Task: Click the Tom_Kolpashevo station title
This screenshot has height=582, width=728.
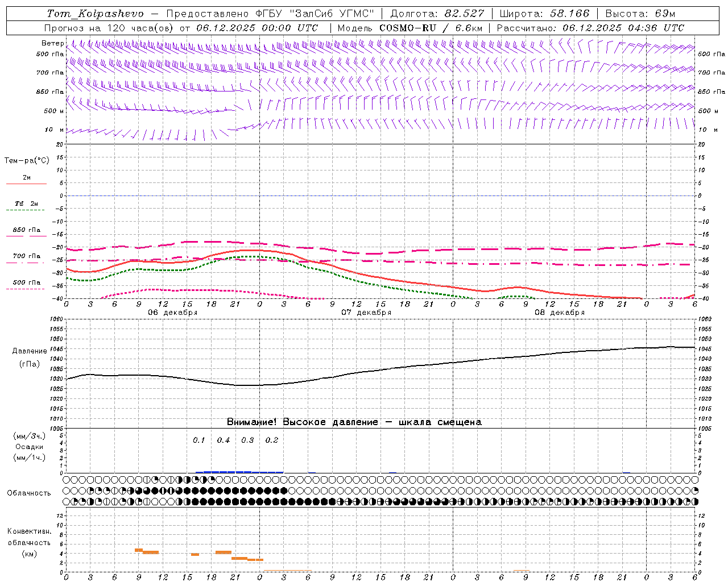Action: tap(95, 14)
